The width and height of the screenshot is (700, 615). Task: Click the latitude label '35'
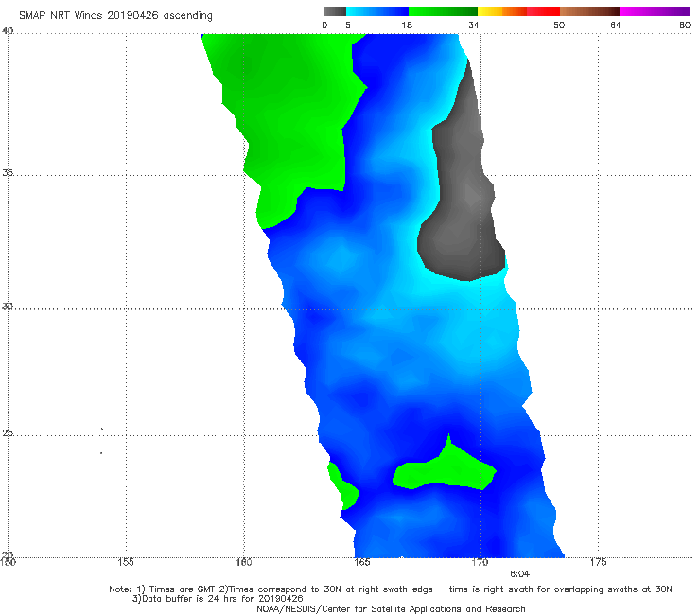click(x=8, y=172)
